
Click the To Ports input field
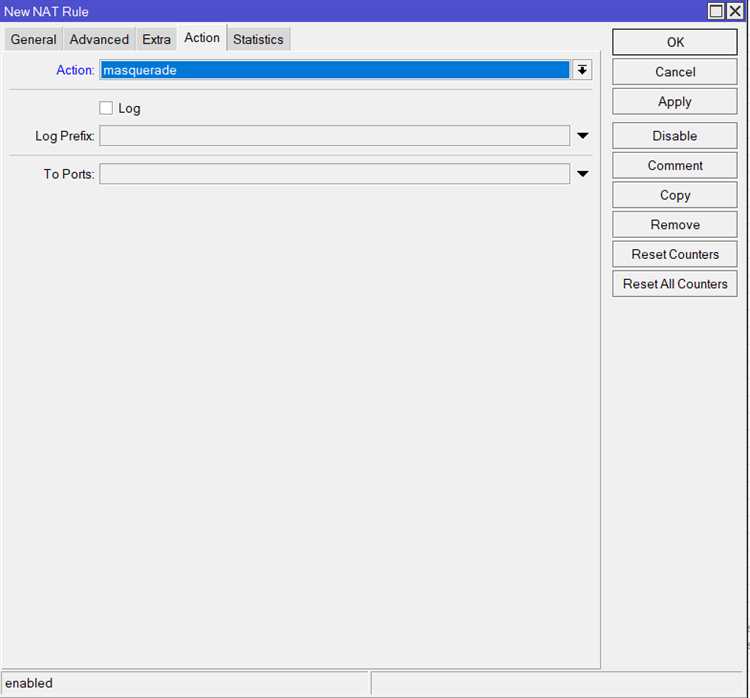[334, 174]
